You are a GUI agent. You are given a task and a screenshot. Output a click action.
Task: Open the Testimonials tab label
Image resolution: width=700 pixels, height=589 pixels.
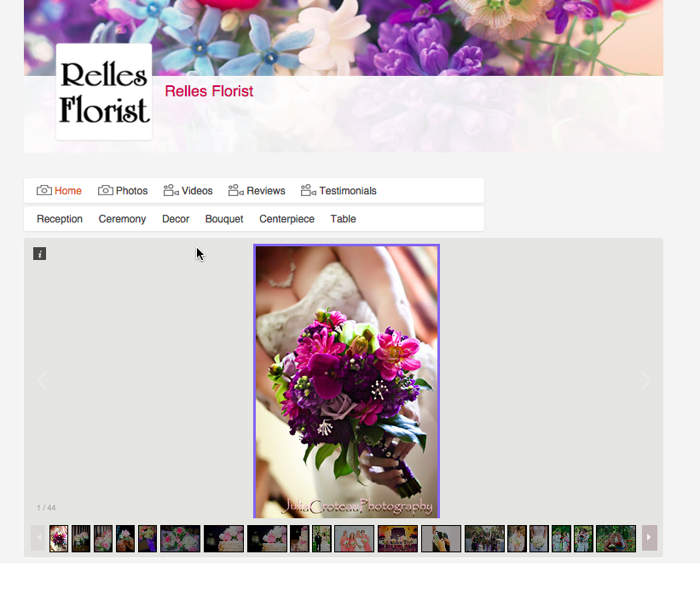tap(348, 191)
